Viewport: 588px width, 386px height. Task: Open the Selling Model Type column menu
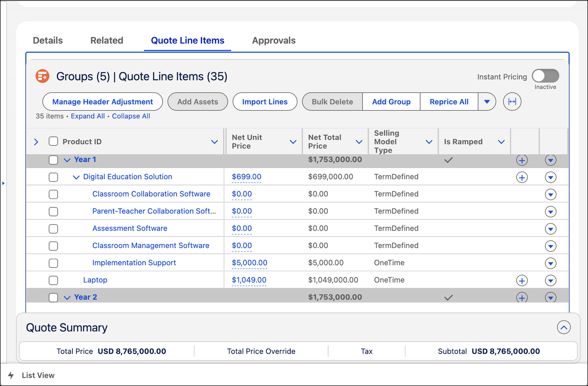[x=429, y=142]
